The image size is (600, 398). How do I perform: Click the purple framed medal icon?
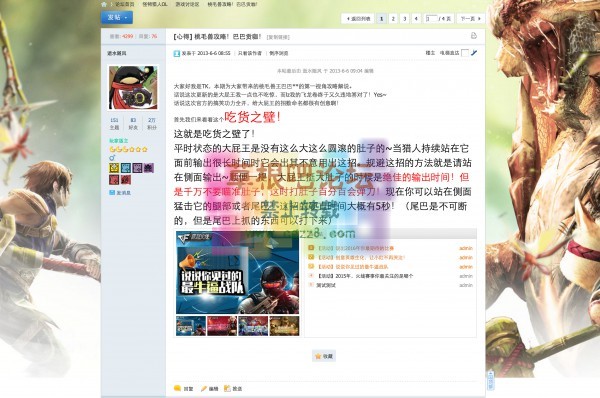137,168
